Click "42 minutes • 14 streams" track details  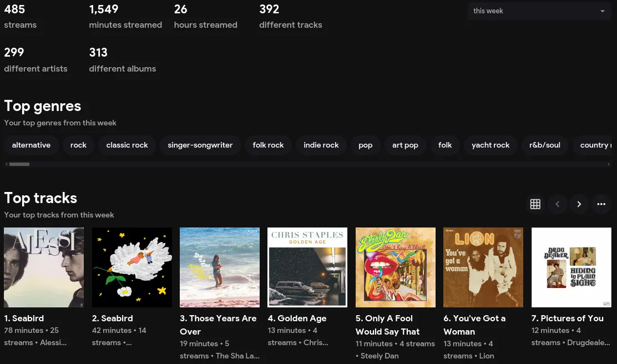click(x=119, y=336)
